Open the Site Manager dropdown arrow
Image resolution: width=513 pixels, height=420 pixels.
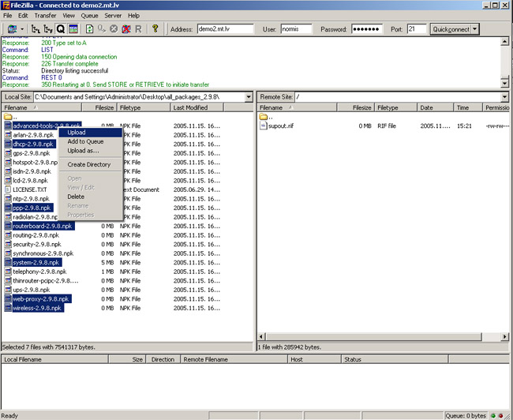[x=21, y=29]
